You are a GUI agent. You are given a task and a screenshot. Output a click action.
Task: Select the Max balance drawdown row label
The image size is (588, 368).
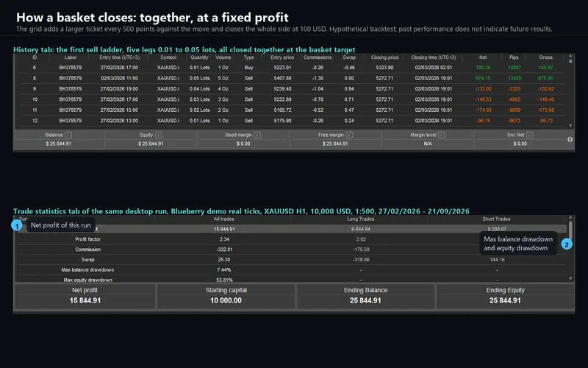[87, 269]
